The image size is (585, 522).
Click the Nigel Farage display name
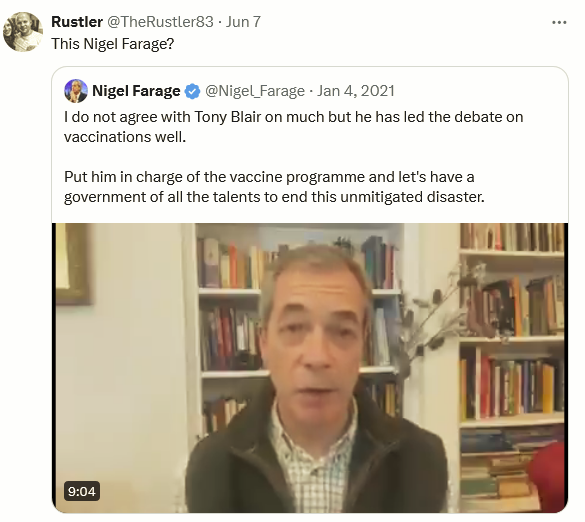(136, 91)
